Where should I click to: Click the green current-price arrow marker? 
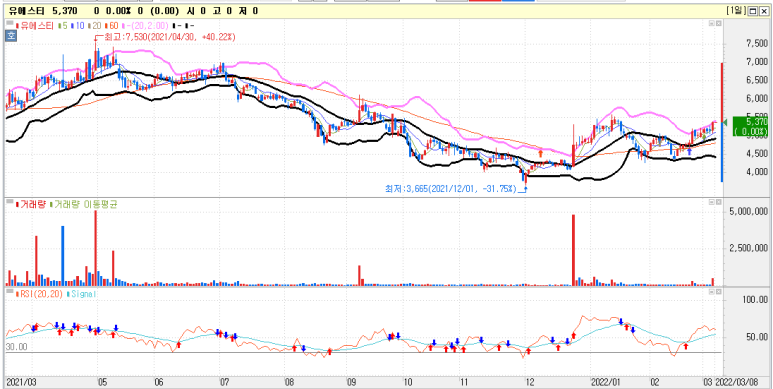pyautogui.click(x=725, y=121)
